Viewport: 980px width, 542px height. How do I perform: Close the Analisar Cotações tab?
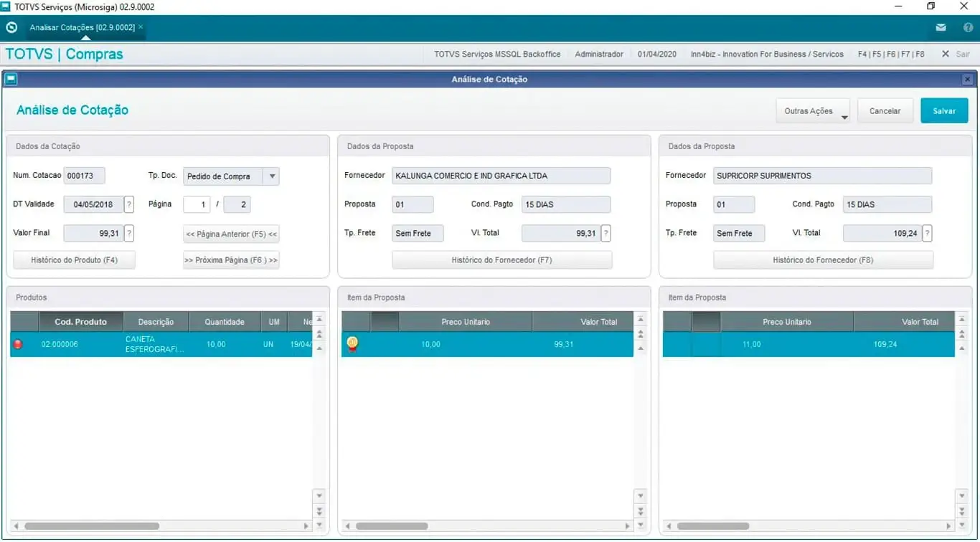[x=141, y=27]
